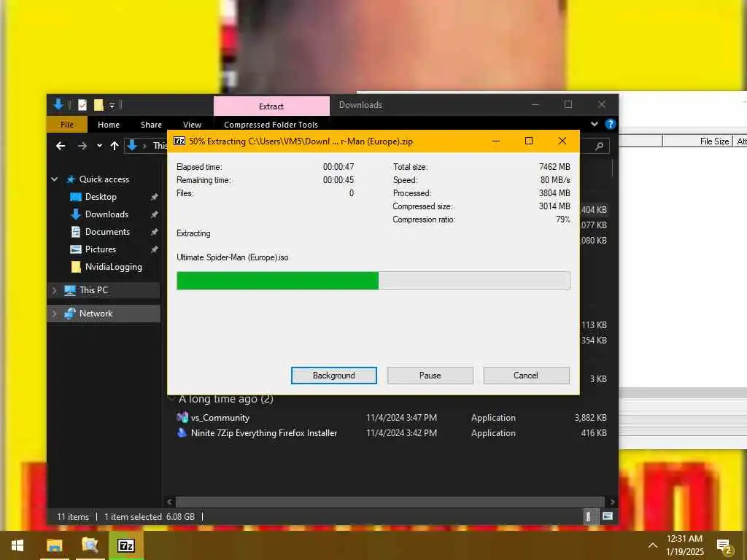This screenshot has height=560, width=747.
Task: Click the Properties quick access toolbar icon
Action: (82, 105)
